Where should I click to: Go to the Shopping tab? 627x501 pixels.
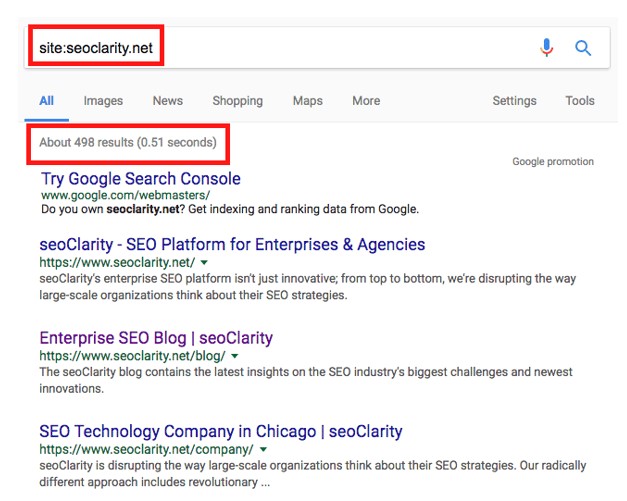tap(237, 101)
